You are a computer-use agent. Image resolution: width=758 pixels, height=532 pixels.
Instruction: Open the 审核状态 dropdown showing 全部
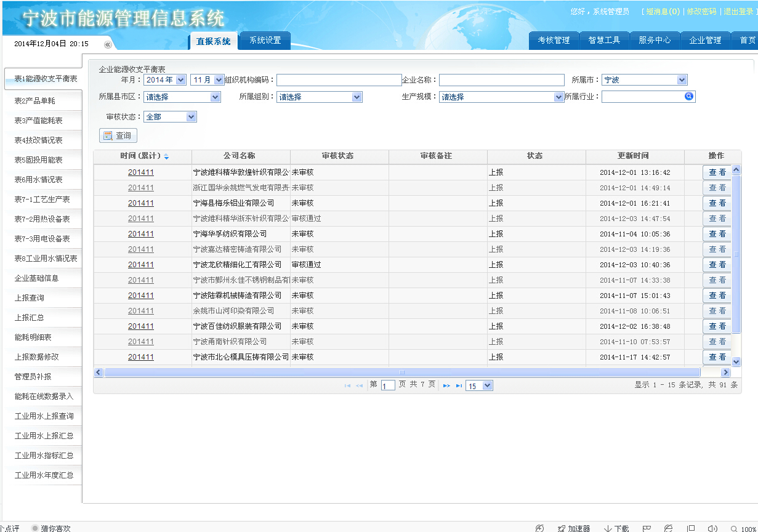tap(170, 116)
